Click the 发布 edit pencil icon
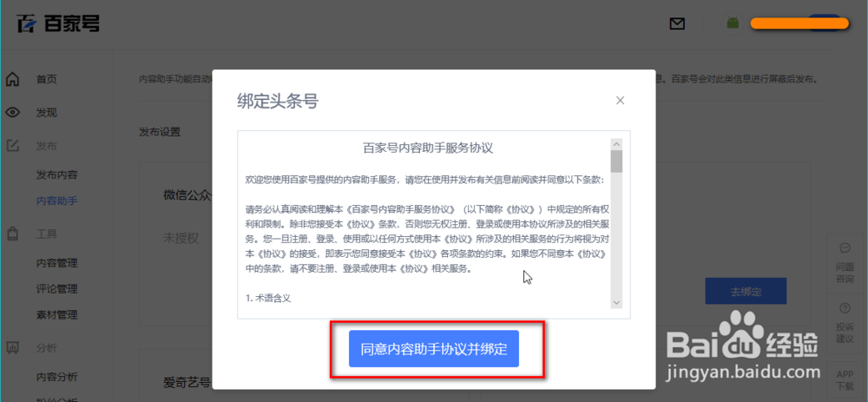868x402 pixels. pyautogui.click(x=13, y=146)
